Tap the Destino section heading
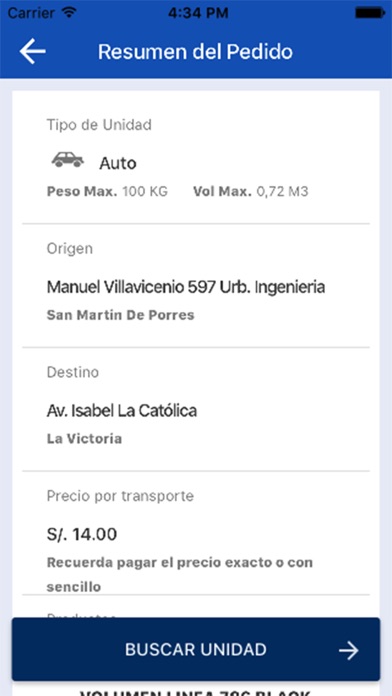The height and width of the screenshot is (696, 392). [x=73, y=372]
